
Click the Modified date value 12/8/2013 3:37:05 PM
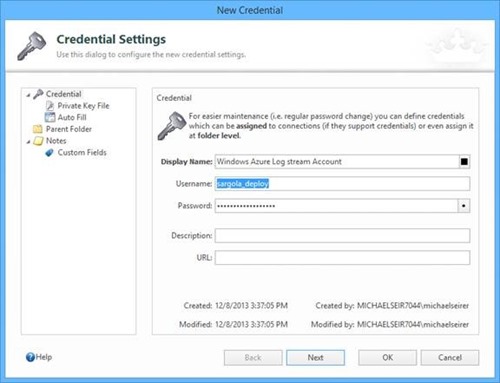(x=251, y=324)
